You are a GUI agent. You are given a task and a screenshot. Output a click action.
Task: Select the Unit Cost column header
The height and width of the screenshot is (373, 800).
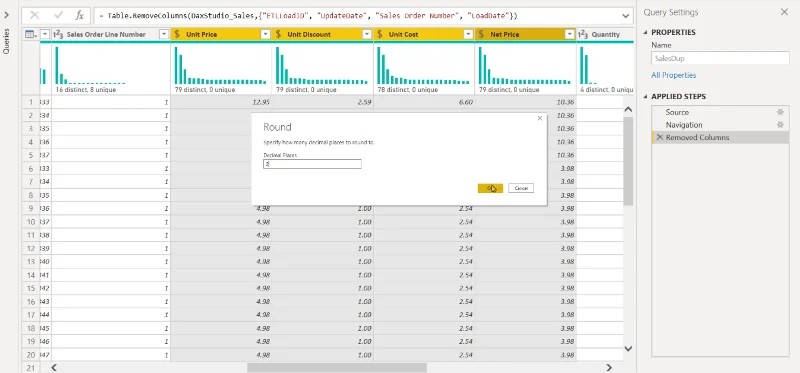(423, 34)
